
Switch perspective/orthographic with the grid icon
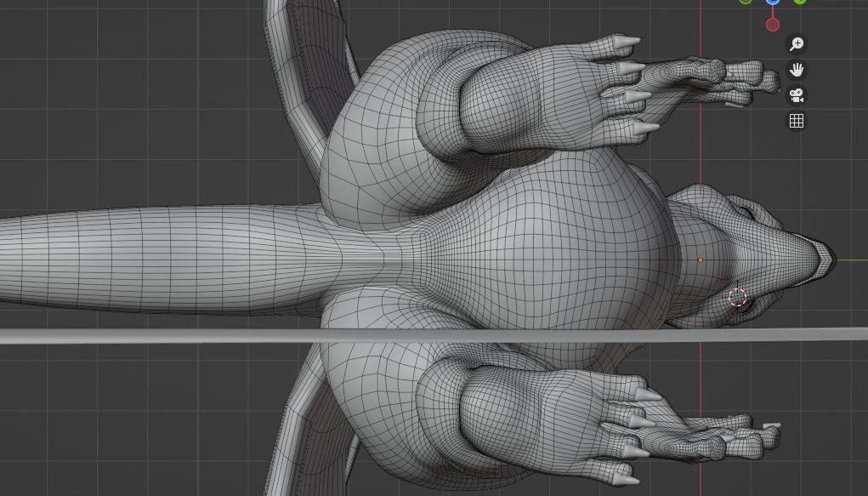click(797, 121)
